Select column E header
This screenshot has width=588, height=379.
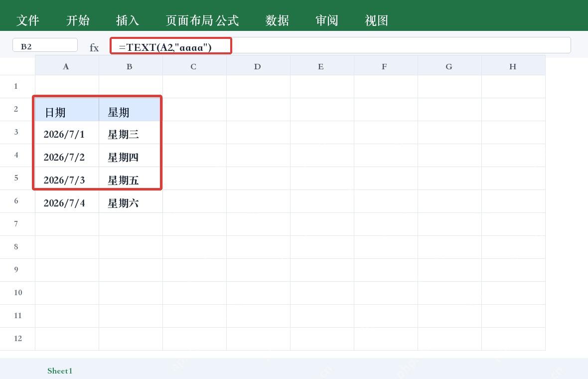(322, 66)
